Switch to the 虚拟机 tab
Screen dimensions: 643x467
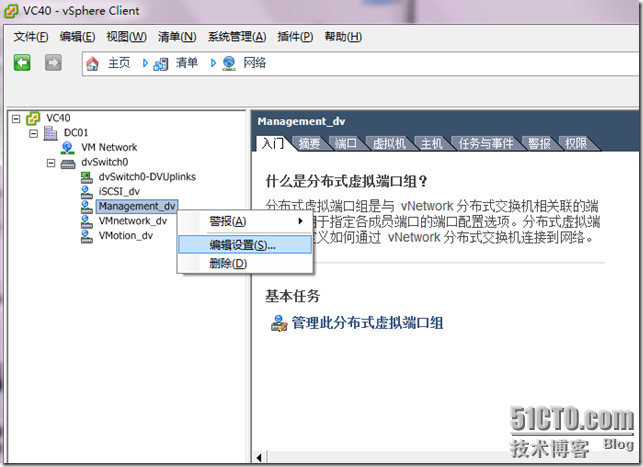click(389, 144)
